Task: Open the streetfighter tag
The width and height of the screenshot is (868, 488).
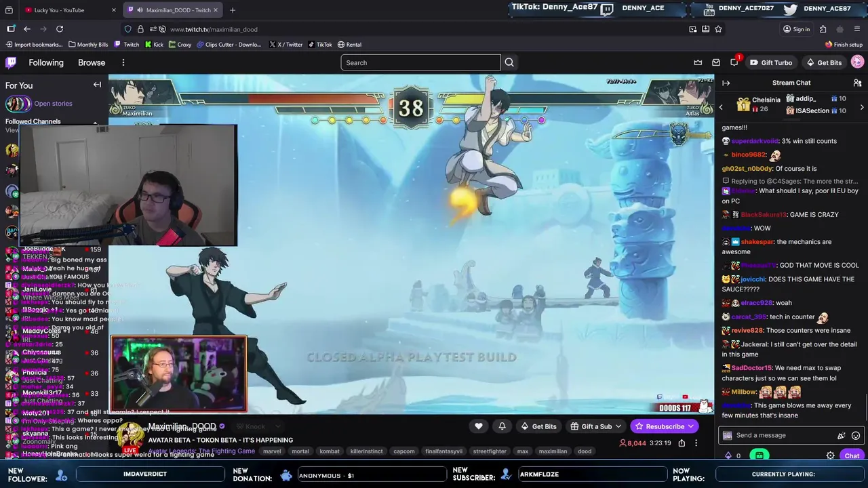Action: coord(490,451)
